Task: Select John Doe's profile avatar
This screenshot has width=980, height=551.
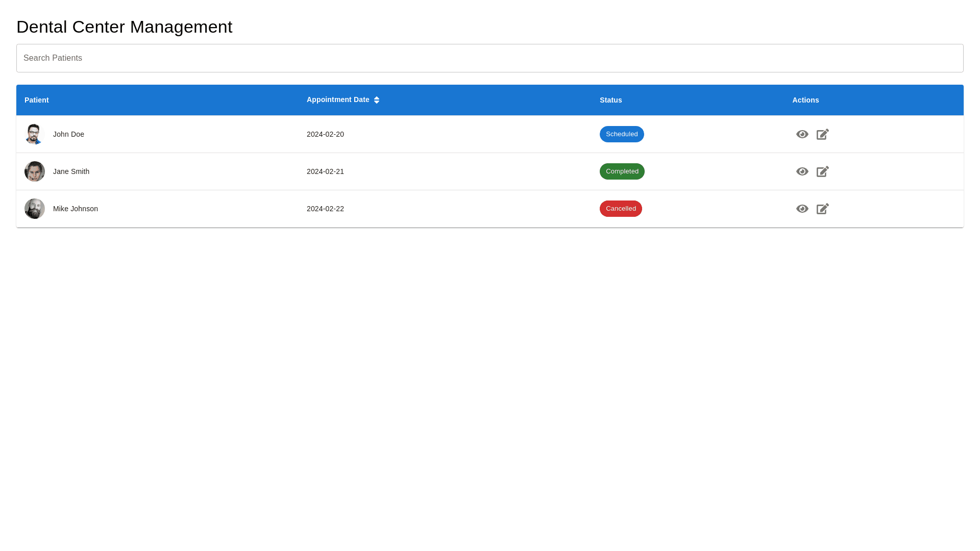Action: coord(34,134)
